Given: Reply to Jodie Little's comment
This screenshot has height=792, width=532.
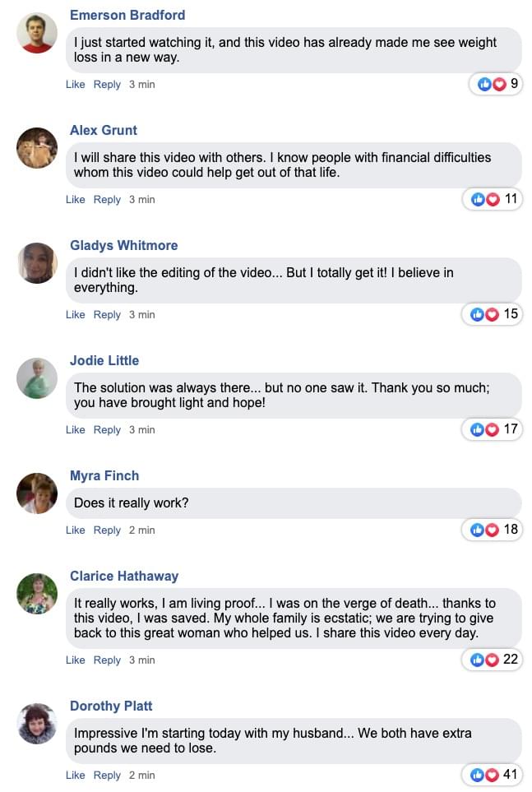Looking at the screenshot, I should click(107, 430).
